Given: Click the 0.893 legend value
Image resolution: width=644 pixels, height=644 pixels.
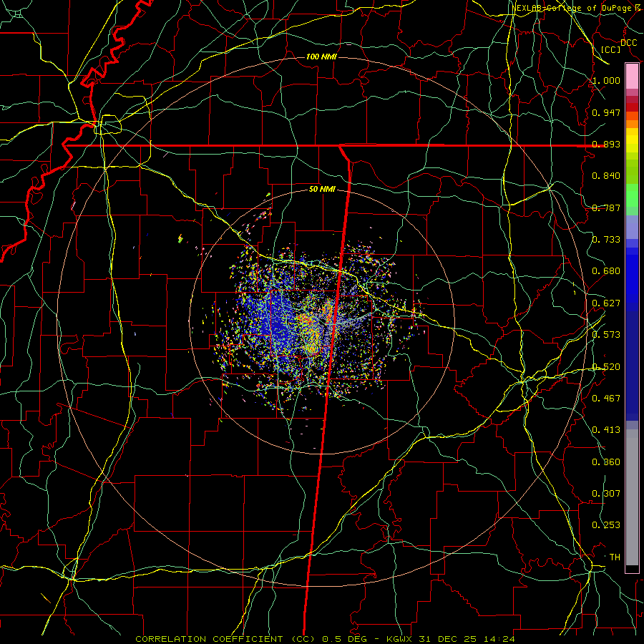Looking at the screenshot, I should (606, 144).
